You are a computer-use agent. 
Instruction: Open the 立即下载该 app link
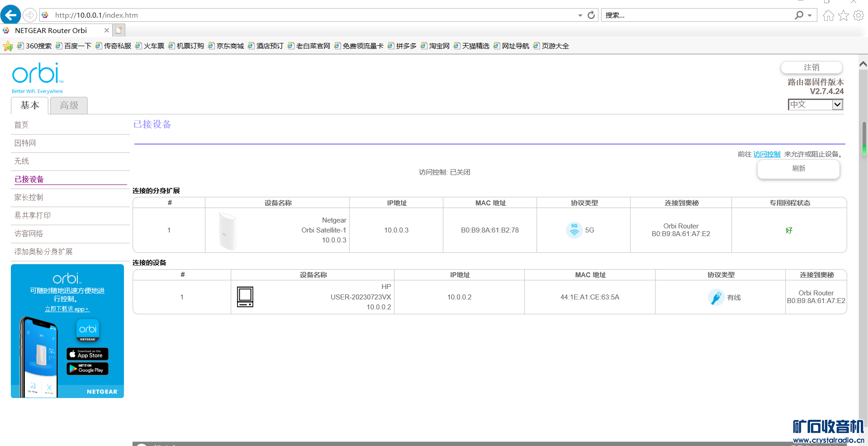click(x=66, y=309)
